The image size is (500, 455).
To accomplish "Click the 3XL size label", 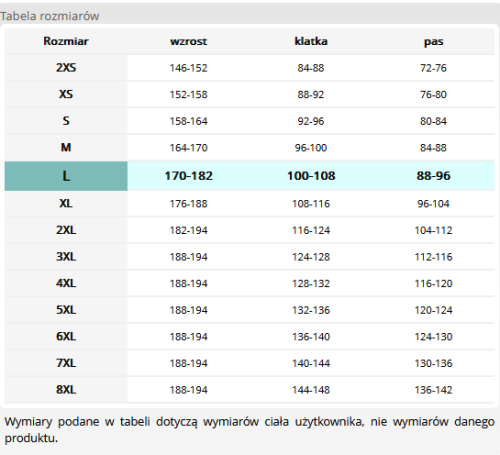I will [66, 257].
